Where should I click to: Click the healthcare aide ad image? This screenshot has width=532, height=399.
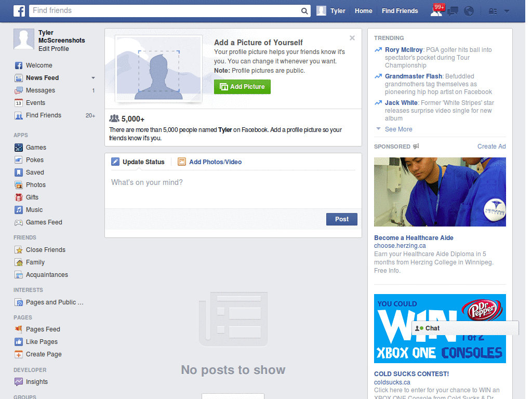(x=440, y=192)
